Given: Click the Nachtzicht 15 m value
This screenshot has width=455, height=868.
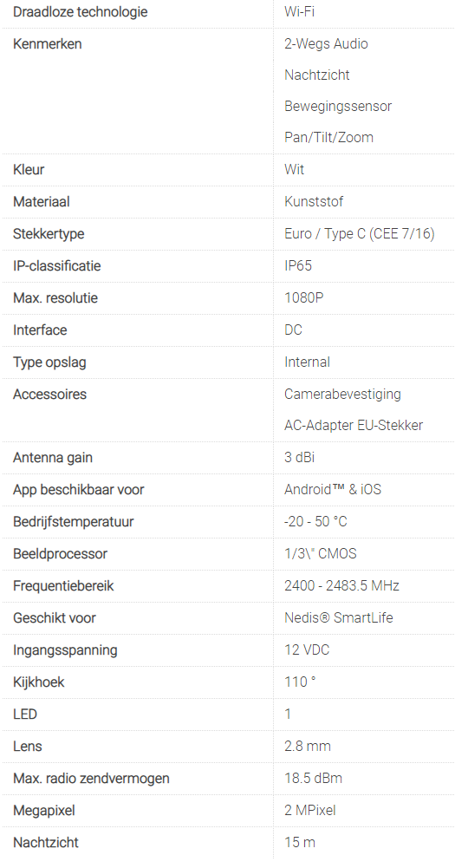Looking at the screenshot, I should click(300, 843).
